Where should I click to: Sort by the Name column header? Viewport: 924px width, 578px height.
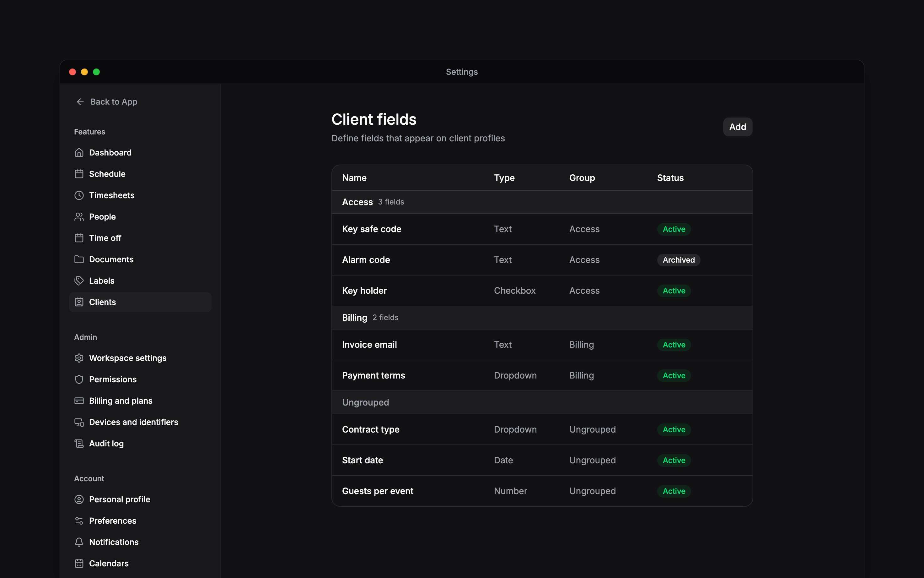click(354, 178)
